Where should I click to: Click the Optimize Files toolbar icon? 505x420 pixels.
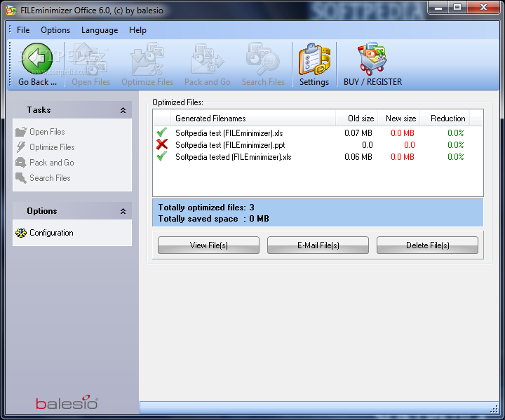(147, 60)
